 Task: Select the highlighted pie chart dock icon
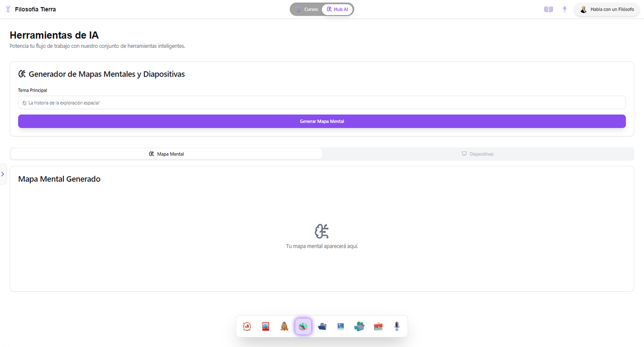pos(303,326)
